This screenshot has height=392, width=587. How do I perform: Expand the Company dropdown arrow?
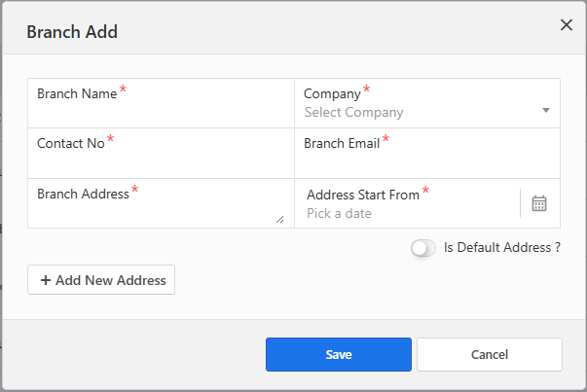coord(546,110)
